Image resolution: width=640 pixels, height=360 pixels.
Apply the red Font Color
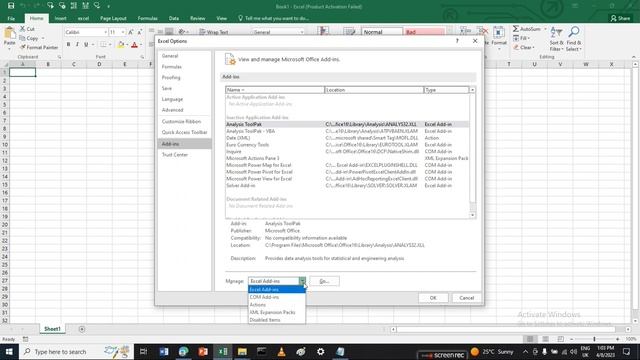(x=134, y=44)
